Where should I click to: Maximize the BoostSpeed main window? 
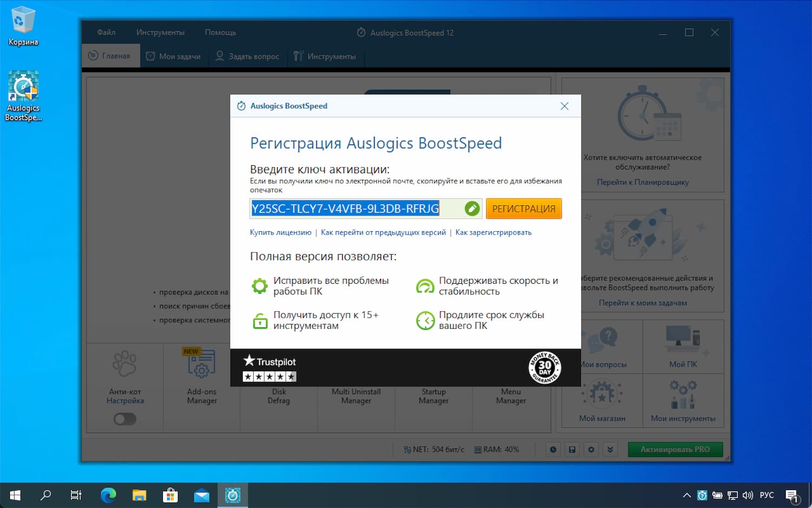(x=689, y=32)
